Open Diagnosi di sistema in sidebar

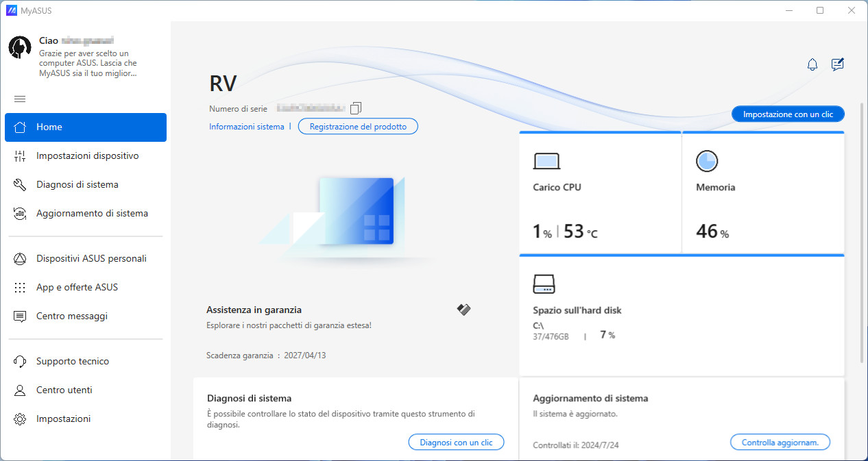point(86,184)
